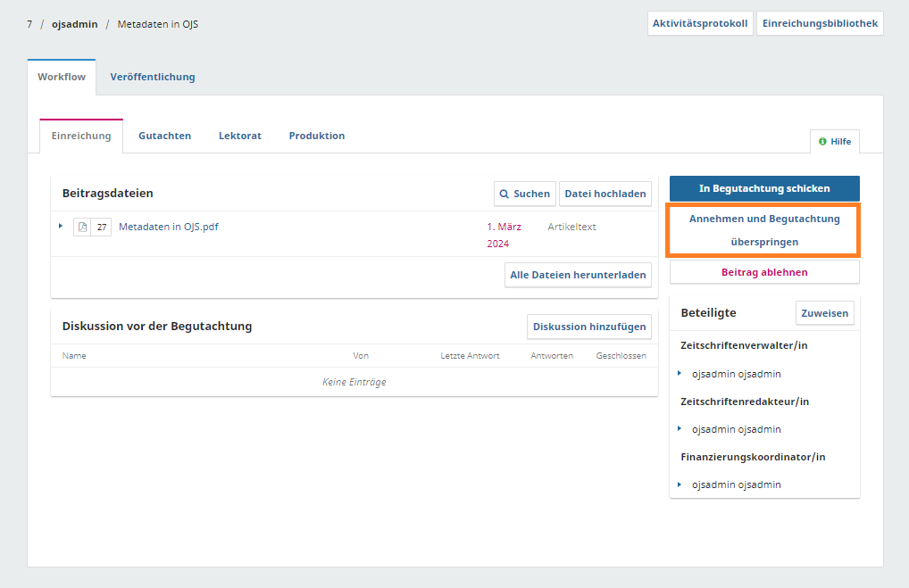Select the Workflow tab
This screenshot has width=909, height=588.
[x=62, y=77]
